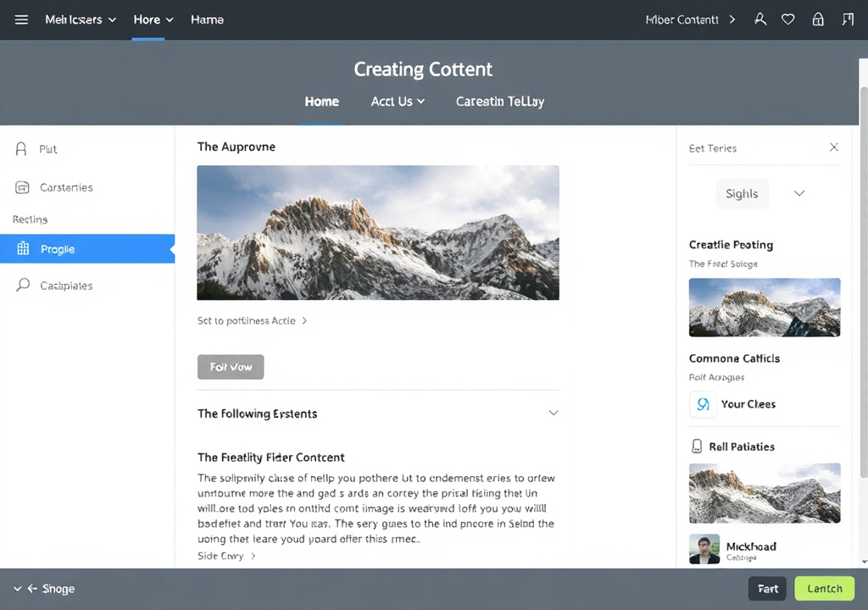The width and height of the screenshot is (868, 610).
Task: Click the Rell Patiaties label
Action: [741, 446]
